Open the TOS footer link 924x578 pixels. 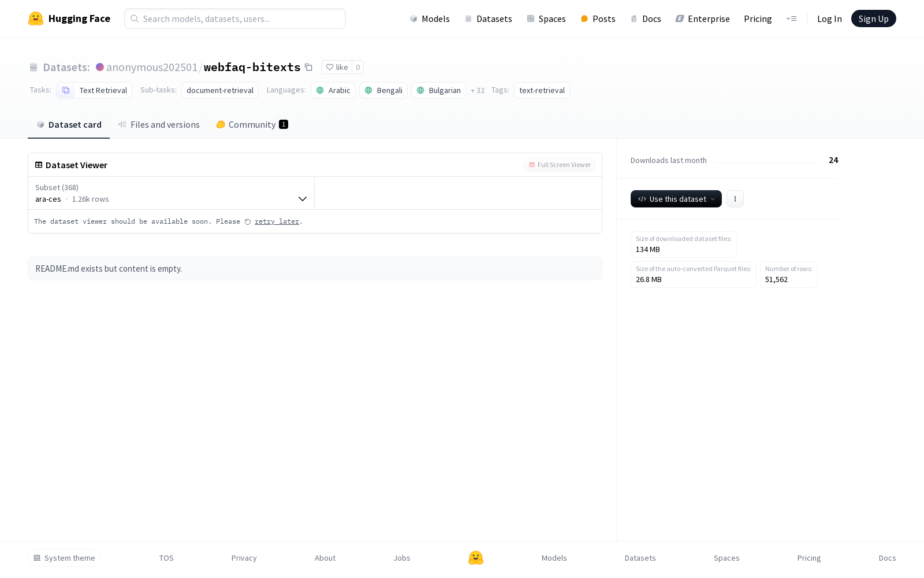coord(166,558)
